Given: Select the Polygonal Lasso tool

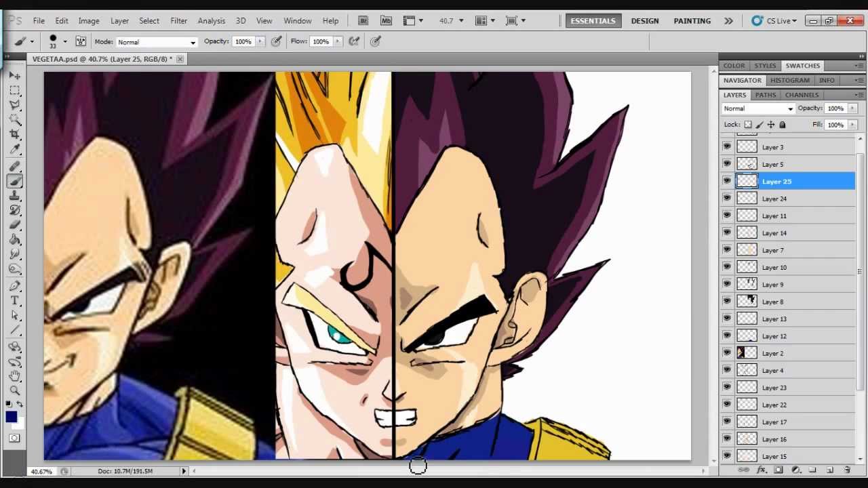Looking at the screenshot, I should point(14,105).
